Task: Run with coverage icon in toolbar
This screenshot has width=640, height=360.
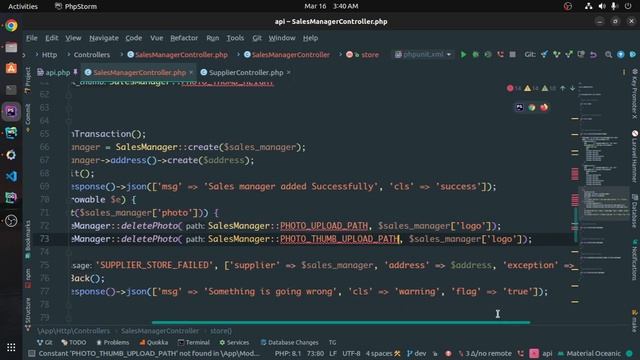Action: pos(488,54)
